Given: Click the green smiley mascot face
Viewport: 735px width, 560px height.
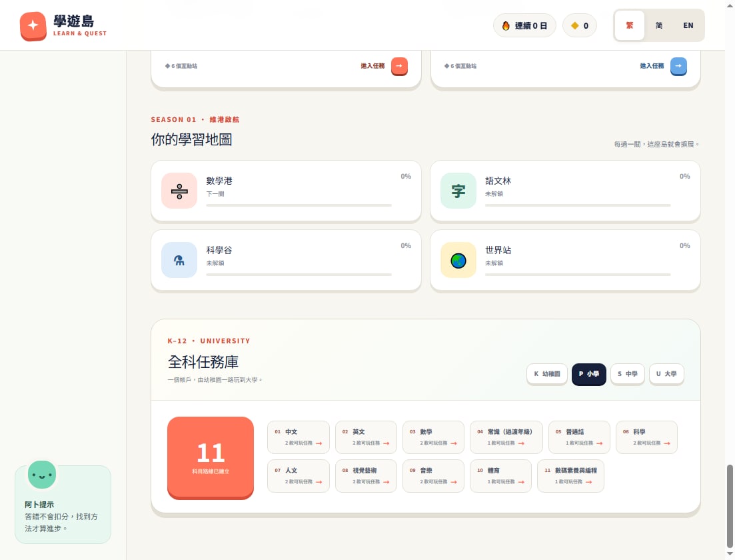Looking at the screenshot, I should click(42, 475).
